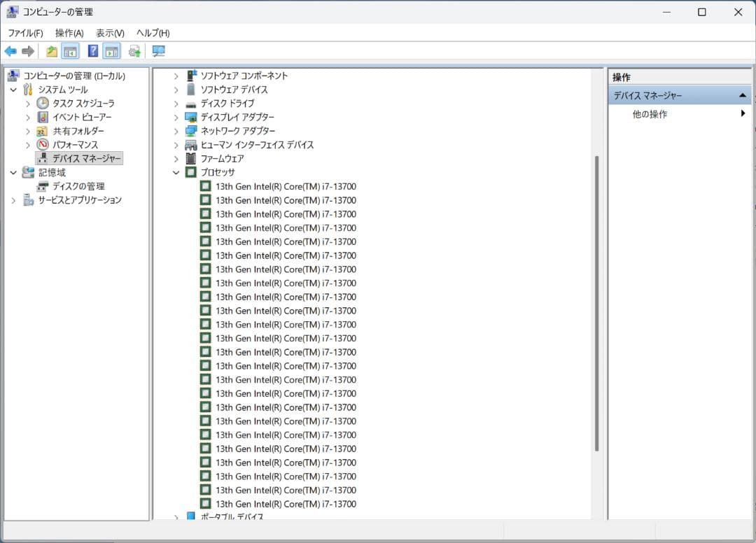
Task: Click the vertical scrollbar in device list
Action: 597,301
